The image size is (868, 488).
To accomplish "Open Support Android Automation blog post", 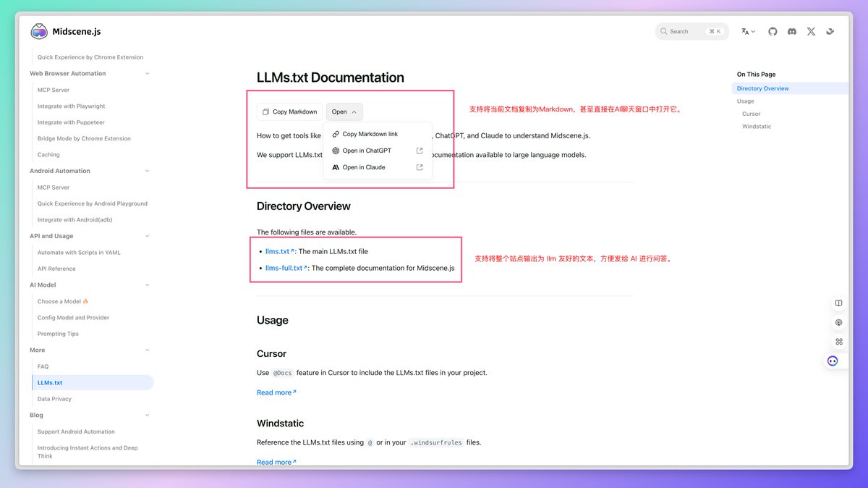I will pos(76,432).
